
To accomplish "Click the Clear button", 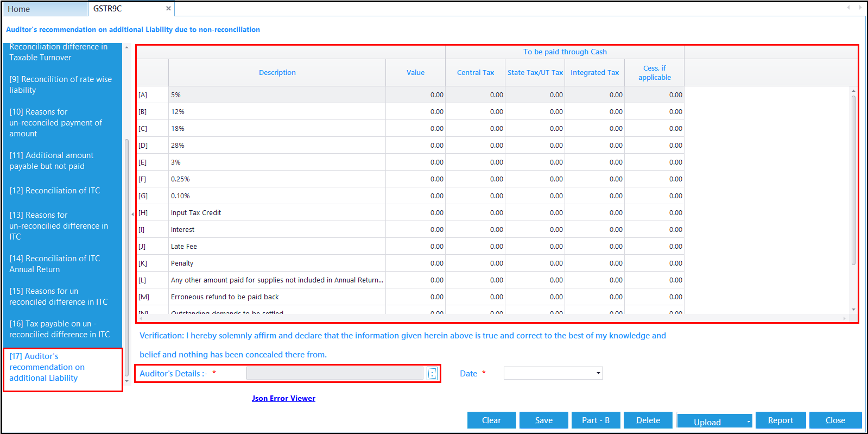I will pyautogui.click(x=491, y=420).
